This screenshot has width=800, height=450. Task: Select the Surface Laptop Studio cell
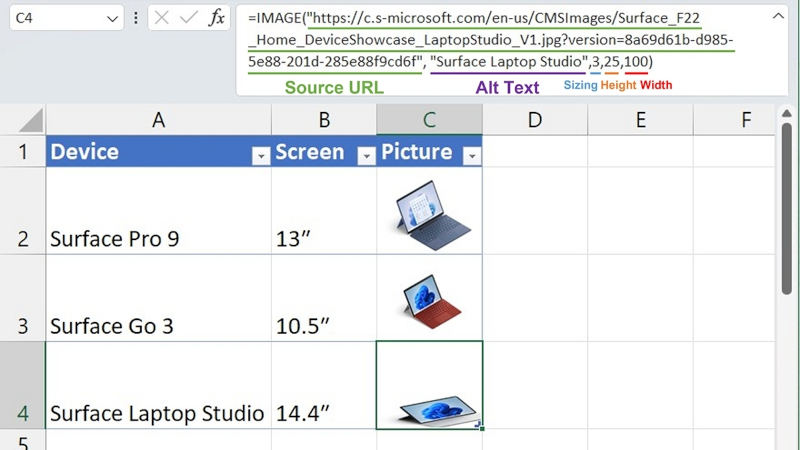(x=159, y=385)
